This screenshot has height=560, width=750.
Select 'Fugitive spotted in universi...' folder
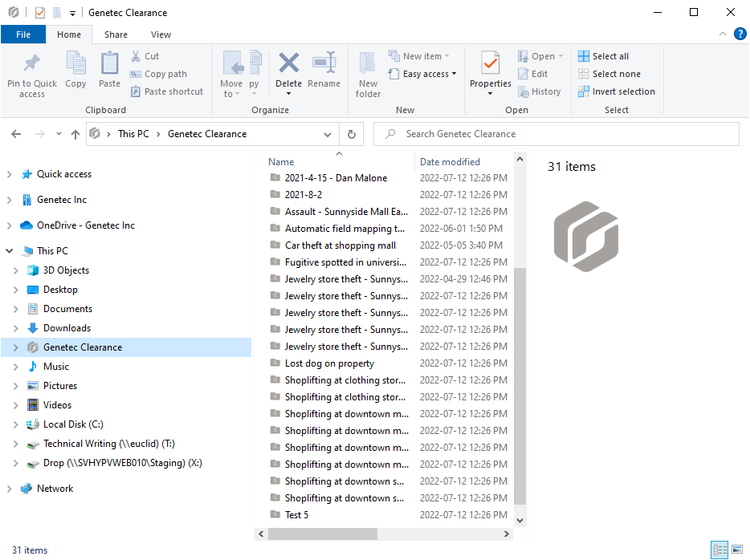click(345, 262)
